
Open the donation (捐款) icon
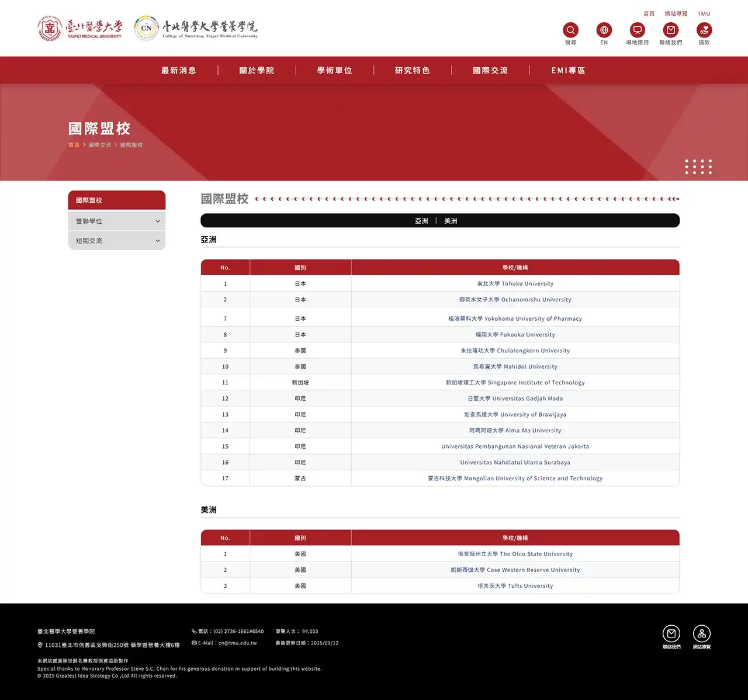click(x=704, y=30)
